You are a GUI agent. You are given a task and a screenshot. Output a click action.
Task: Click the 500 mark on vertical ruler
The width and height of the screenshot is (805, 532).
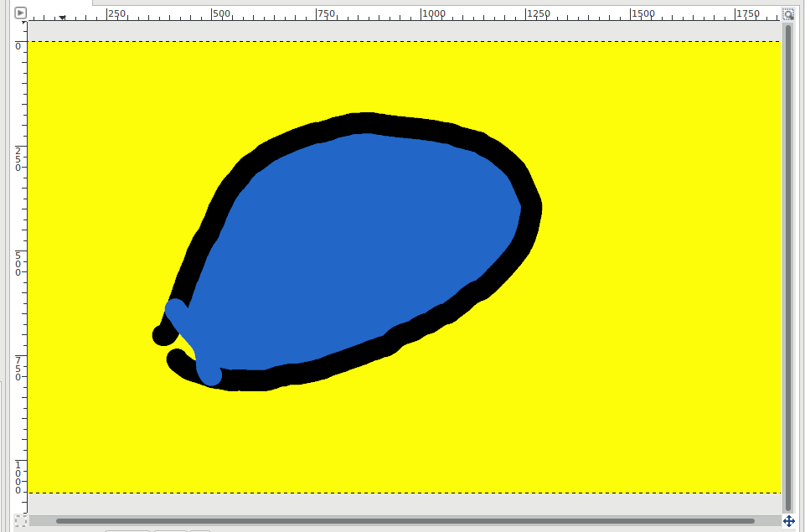point(18,264)
